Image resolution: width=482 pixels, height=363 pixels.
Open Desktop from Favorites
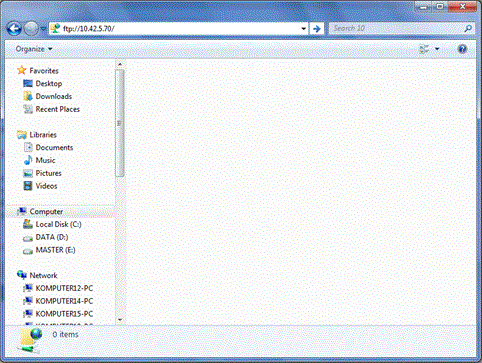coord(49,84)
